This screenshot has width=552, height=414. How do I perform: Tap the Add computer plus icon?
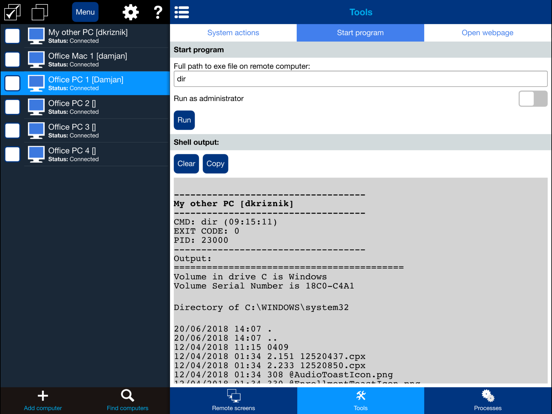[43, 396]
